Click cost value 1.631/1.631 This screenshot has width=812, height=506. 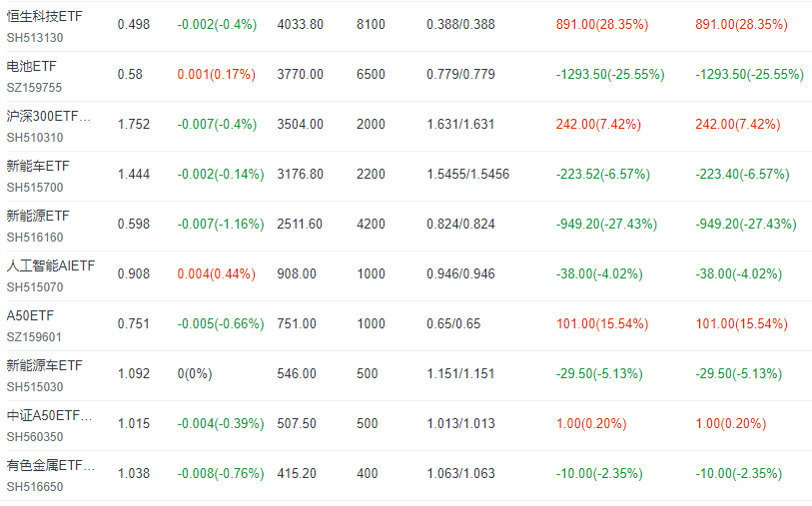(x=460, y=124)
